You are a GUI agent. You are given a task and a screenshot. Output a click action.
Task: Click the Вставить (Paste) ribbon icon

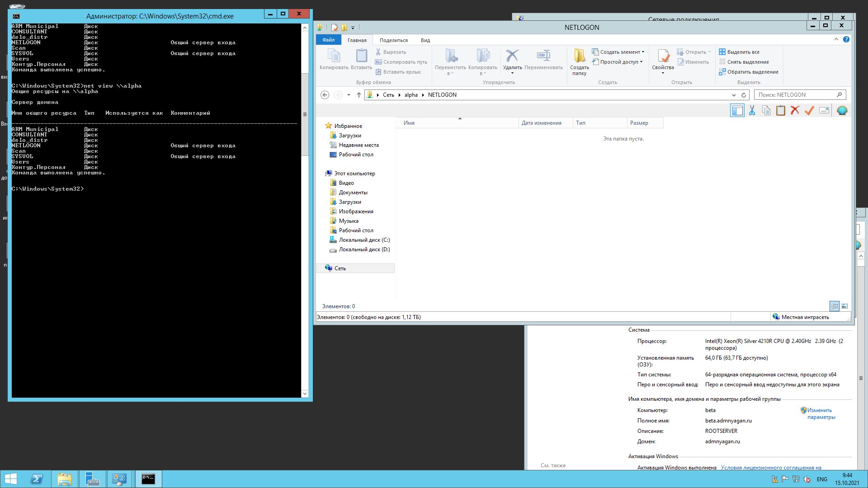pos(361,59)
